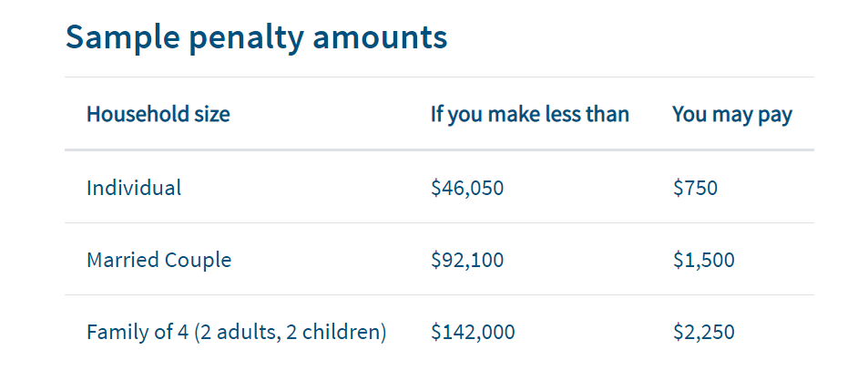This screenshot has height=381, width=868.
Task: Click the word 'size' in first header
Action: [212, 115]
